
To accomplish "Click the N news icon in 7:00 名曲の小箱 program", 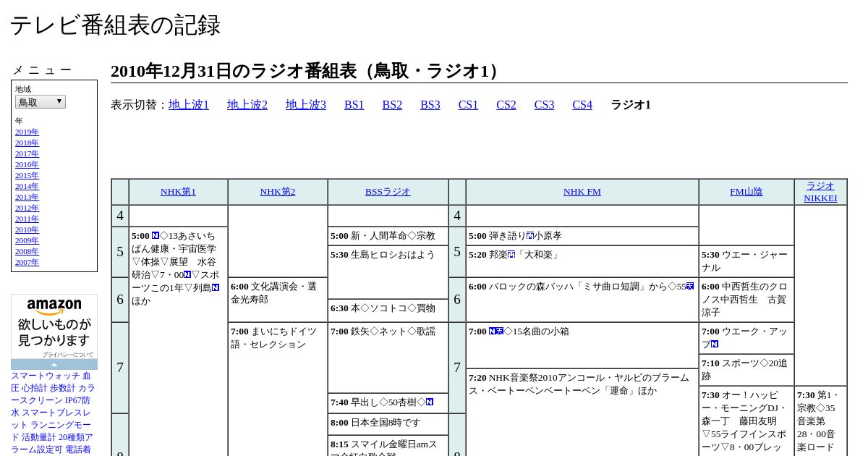I will (493, 332).
